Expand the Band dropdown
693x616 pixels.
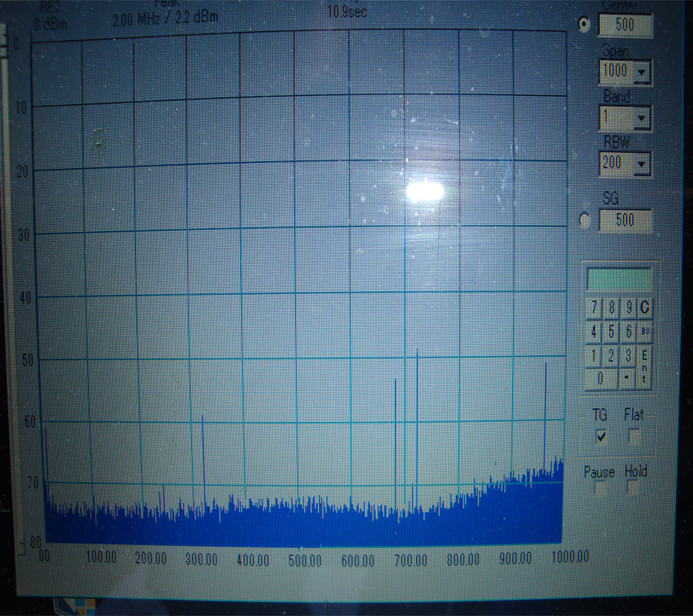[x=643, y=119]
